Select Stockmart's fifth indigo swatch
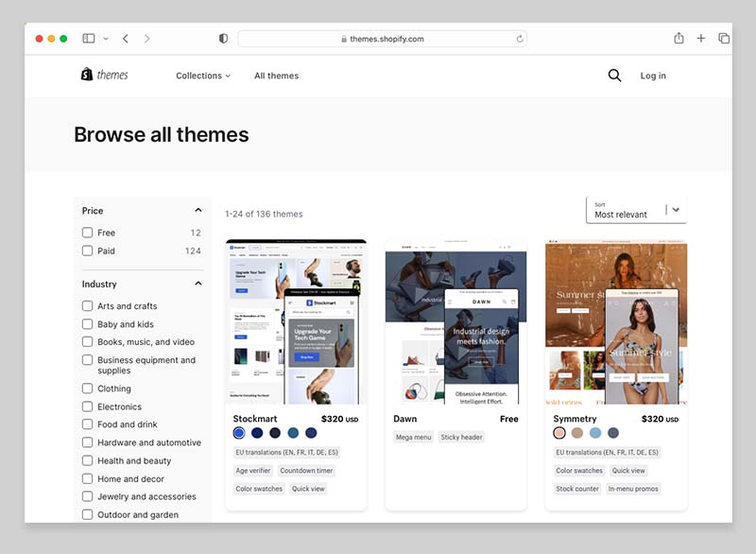The image size is (756, 554). point(311,433)
